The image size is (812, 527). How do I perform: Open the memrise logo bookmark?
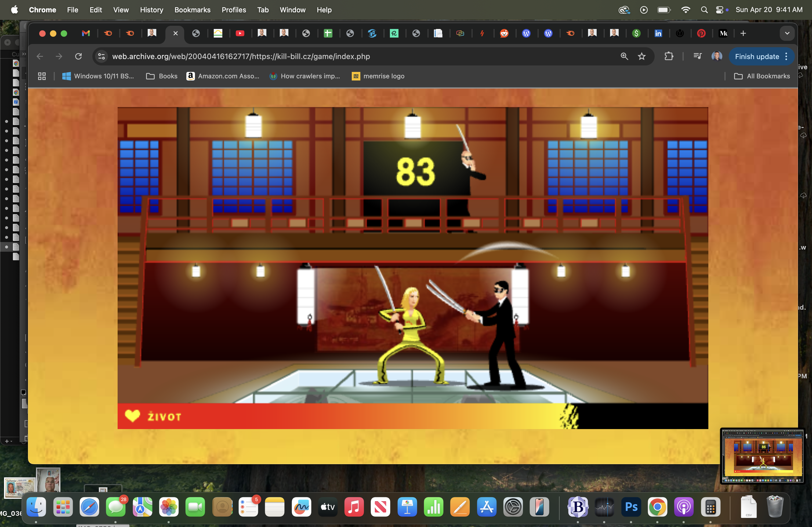coord(378,76)
